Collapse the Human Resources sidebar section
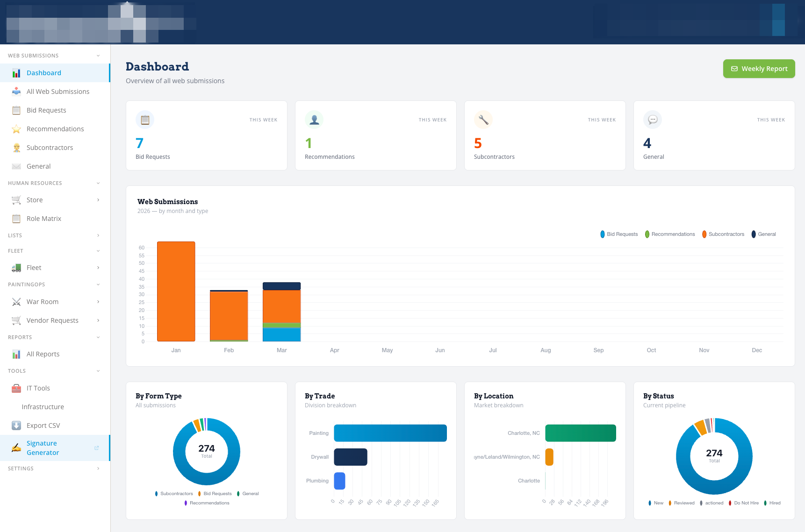 pyautogui.click(x=98, y=183)
